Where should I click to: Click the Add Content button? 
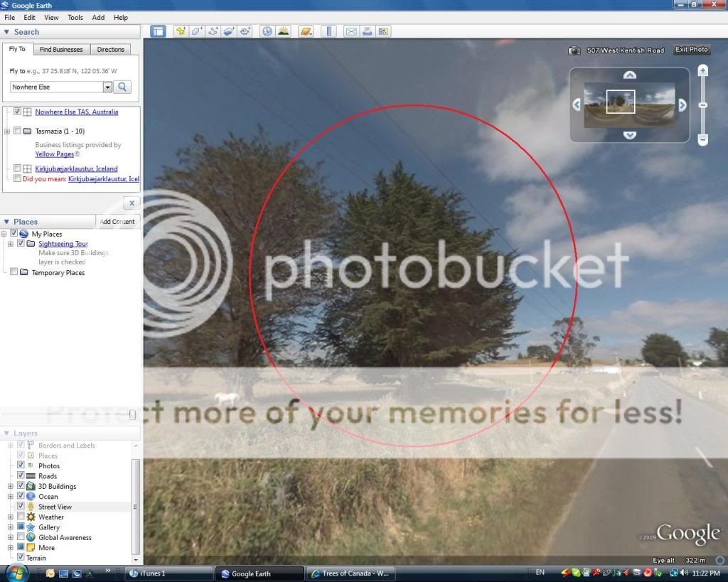(117, 222)
